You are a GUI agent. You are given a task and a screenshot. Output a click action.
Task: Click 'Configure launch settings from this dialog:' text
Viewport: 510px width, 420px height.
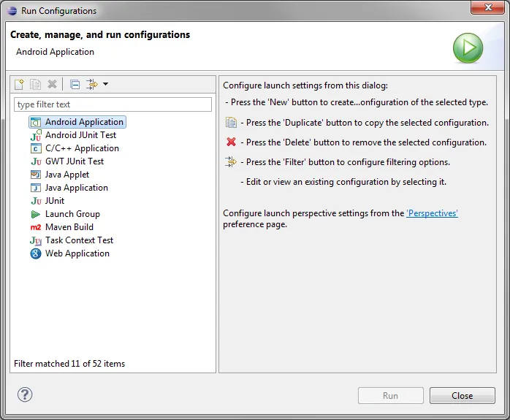(x=305, y=85)
